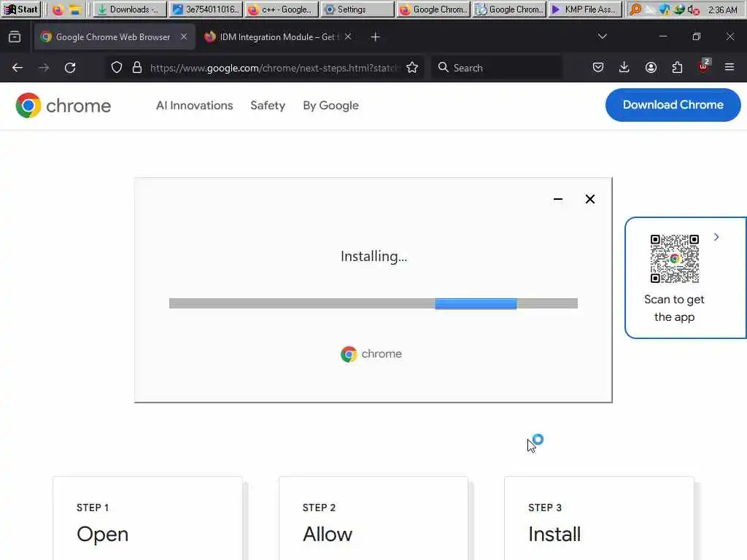Open the AI Innovations menu item
Viewport: 747px width, 560px height.
click(x=194, y=105)
